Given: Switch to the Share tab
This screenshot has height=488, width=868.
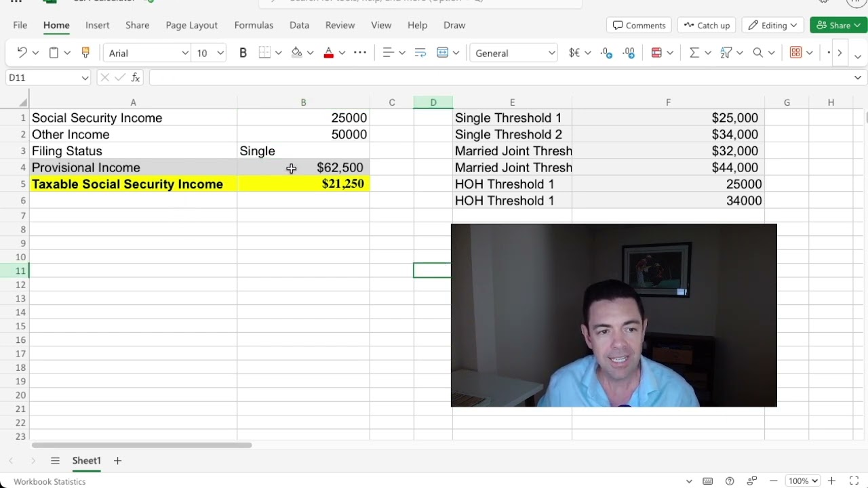Looking at the screenshot, I should click(x=137, y=25).
